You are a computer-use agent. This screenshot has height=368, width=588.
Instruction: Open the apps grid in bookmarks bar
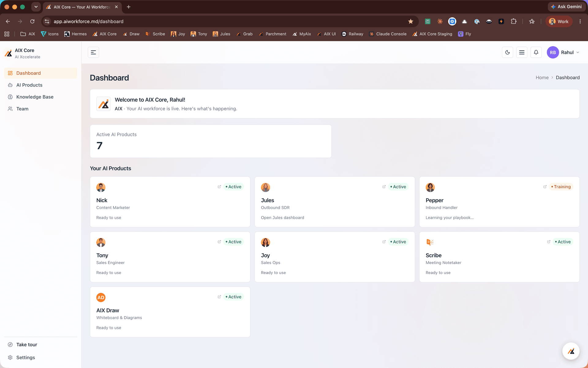tap(7, 34)
